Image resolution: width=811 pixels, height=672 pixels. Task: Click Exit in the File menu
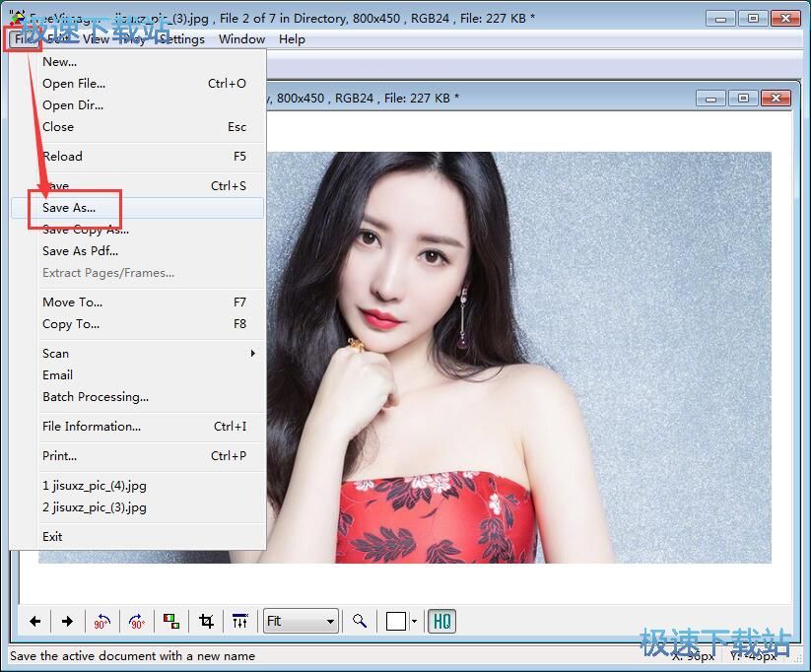(x=138, y=536)
